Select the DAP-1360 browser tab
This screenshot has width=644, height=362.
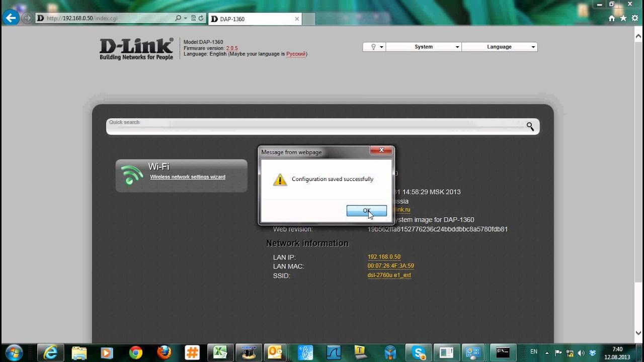[254, 19]
